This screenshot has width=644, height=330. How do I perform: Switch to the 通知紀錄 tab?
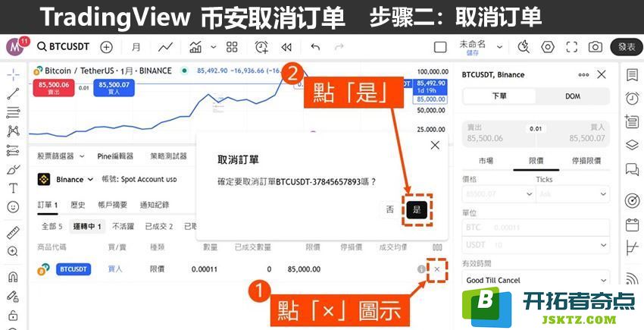pyautogui.click(x=155, y=205)
